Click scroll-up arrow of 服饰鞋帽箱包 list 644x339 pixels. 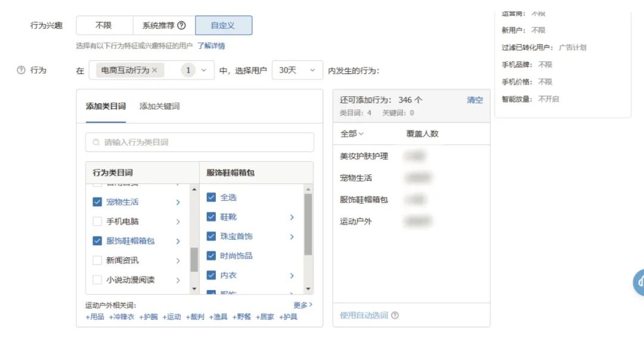coord(308,189)
